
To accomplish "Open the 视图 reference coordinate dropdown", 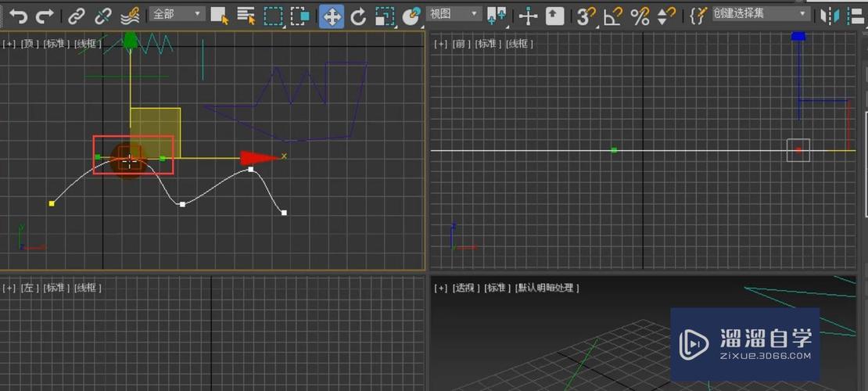I will (x=454, y=14).
